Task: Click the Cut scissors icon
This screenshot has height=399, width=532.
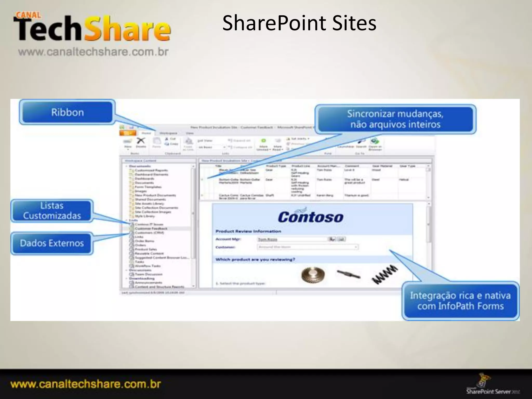Action: (x=167, y=139)
